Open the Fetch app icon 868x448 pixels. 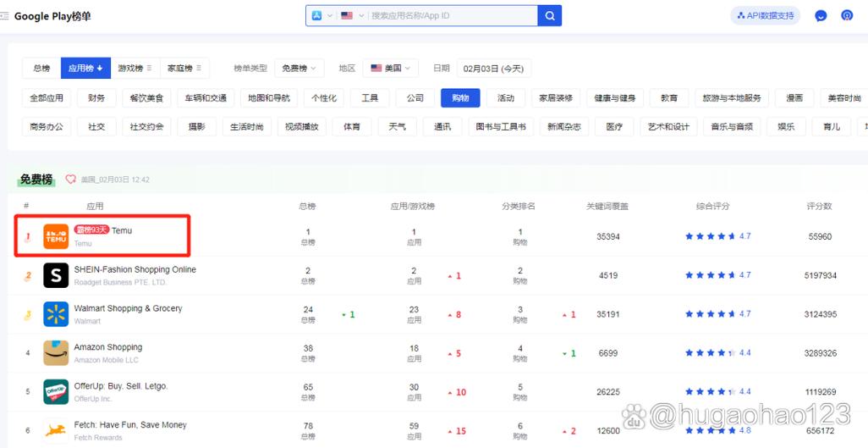pyautogui.click(x=56, y=431)
